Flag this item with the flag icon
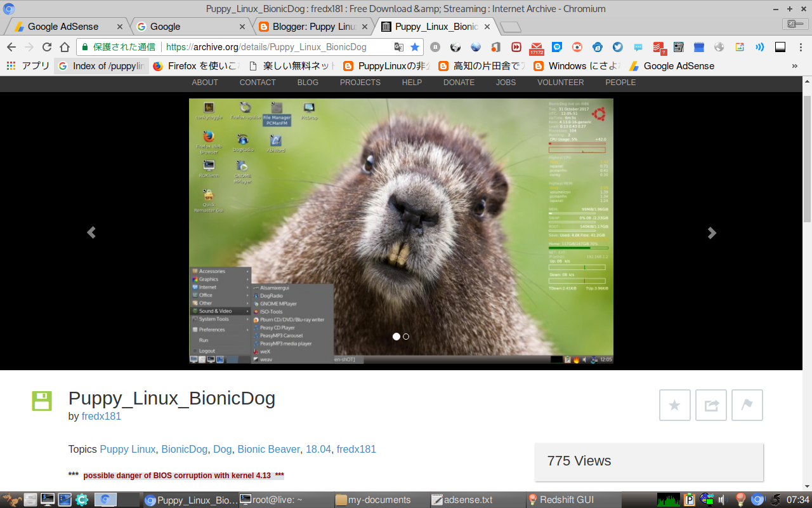The width and height of the screenshot is (812, 508). pos(747,404)
